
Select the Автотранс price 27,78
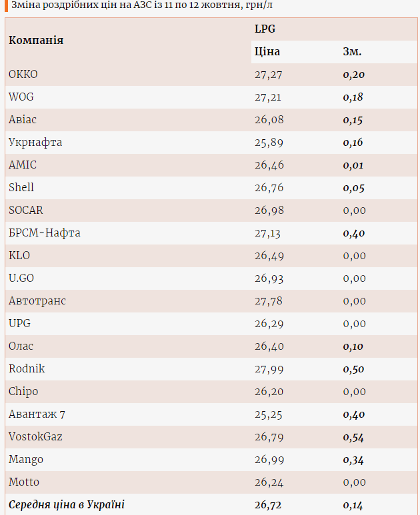click(x=269, y=301)
